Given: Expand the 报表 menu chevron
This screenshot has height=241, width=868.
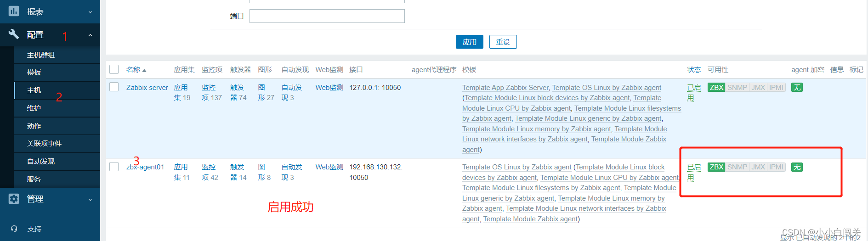Looking at the screenshot, I should [90, 12].
